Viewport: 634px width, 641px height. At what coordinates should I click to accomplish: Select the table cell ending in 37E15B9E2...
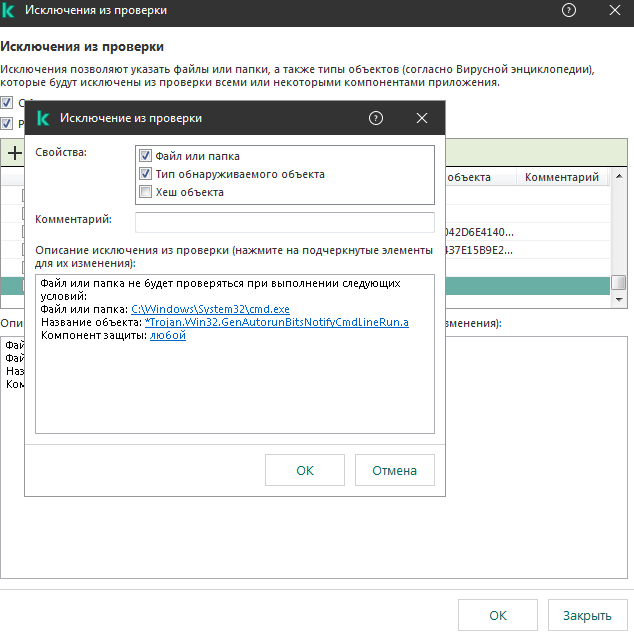click(479, 250)
